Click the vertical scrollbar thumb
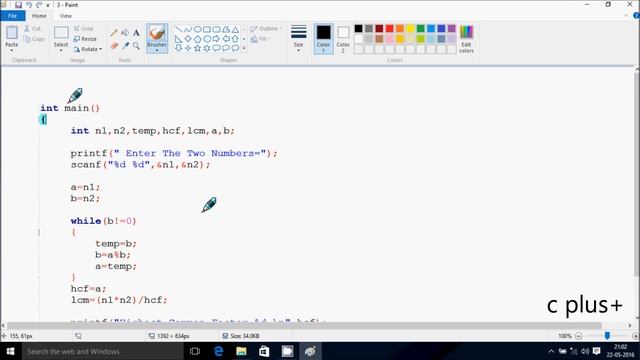This screenshot has height=360, width=640. tap(636, 176)
